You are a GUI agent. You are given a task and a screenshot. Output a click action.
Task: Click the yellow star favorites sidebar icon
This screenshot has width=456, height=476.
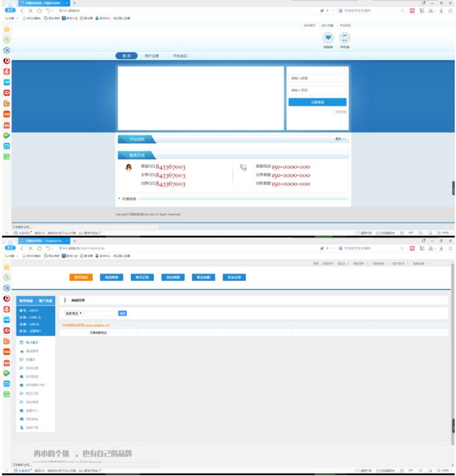pyautogui.click(x=7, y=29)
